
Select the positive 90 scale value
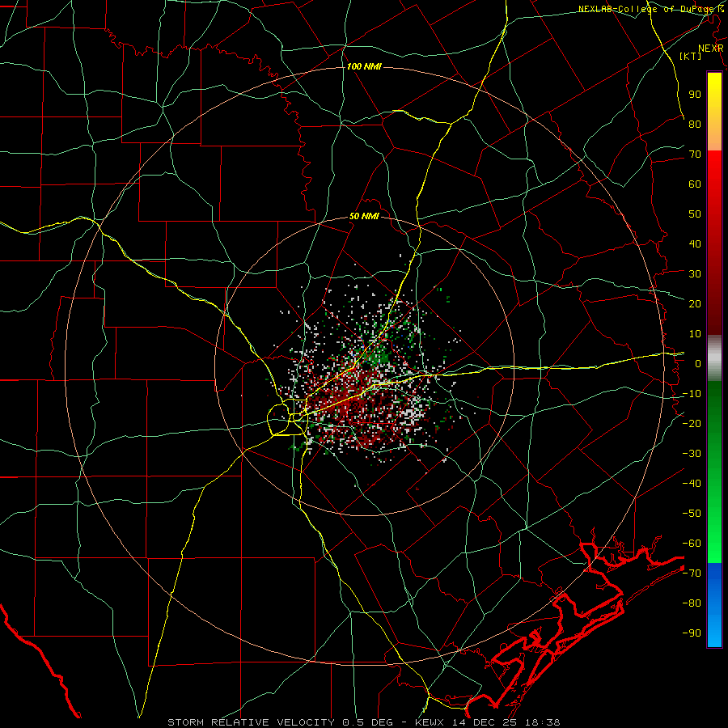(x=695, y=95)
